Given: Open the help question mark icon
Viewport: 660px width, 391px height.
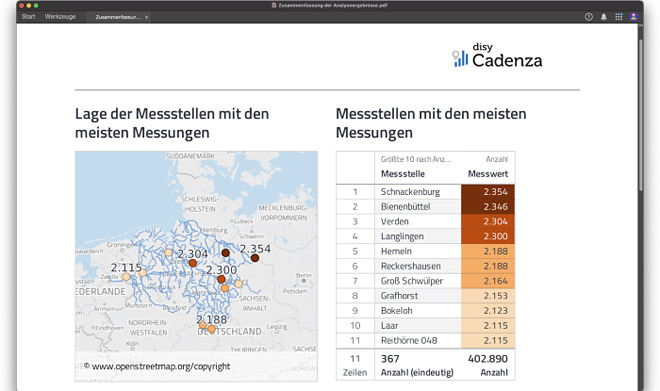Looking at the screenshot, I should click(588, 17).
